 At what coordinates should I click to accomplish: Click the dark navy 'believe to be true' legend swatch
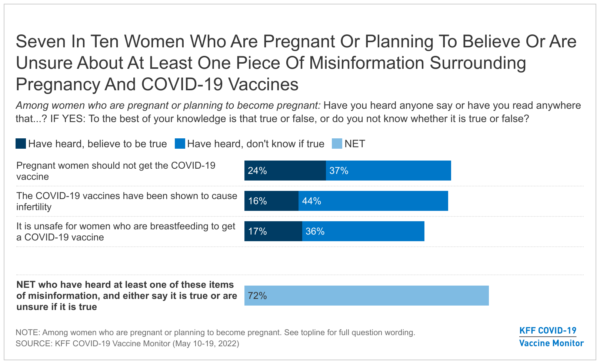(x=21, y=144)
